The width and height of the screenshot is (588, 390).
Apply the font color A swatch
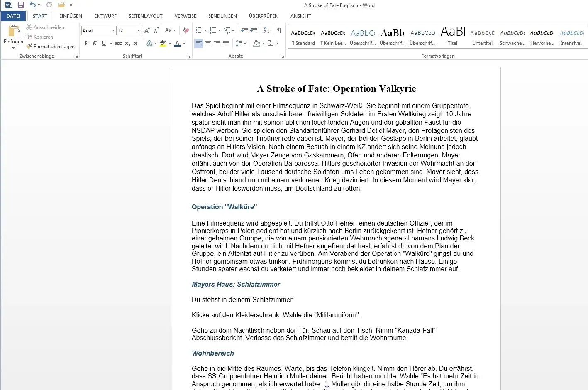177,43
